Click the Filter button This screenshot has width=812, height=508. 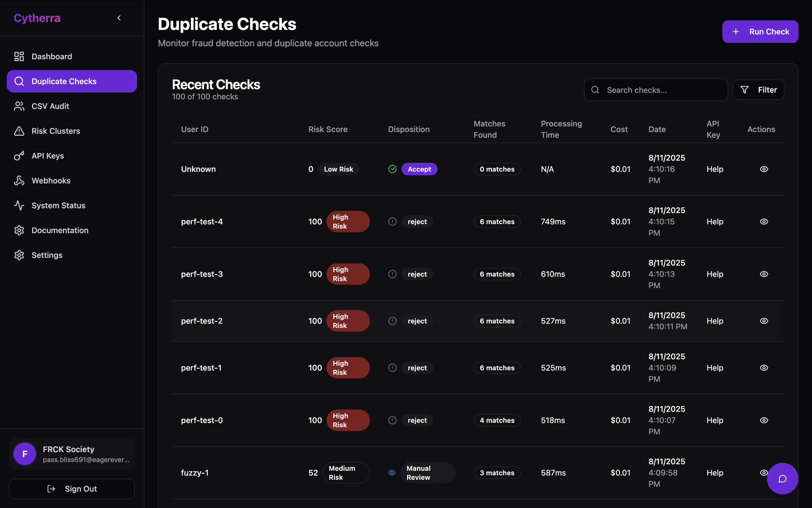tap(758, 90)
